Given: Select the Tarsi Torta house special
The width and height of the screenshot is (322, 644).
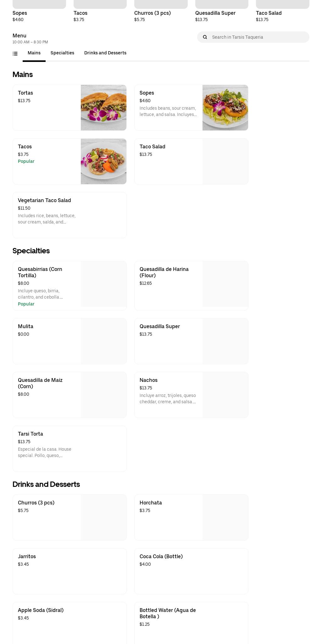Looking at the screenshot, I should coord(69,449).
